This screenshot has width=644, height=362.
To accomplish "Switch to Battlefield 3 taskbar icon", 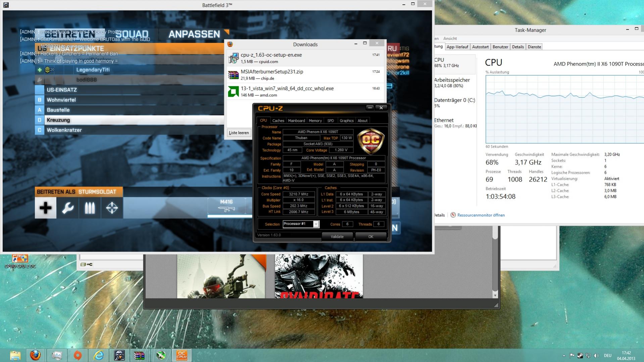I will pos(119,355).
